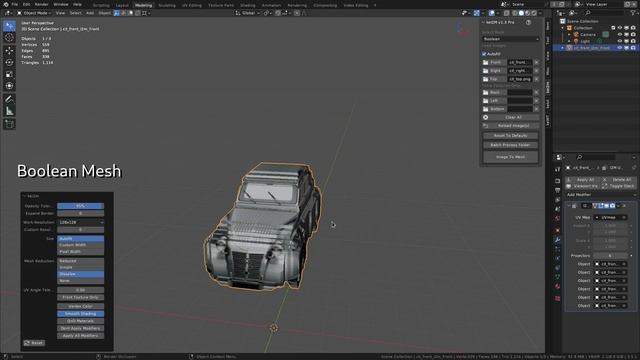This screenshot has height=360, width=640.
Task: Click the Reset To Defaults button
Action: coord(511,136)
